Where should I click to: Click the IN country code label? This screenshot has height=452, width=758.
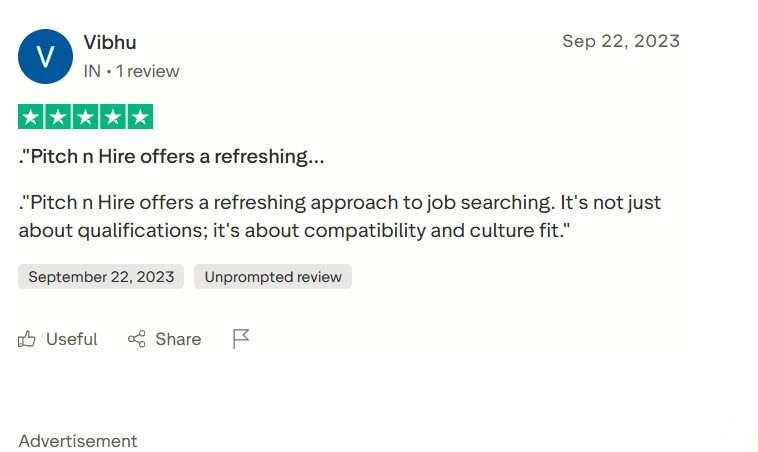coord(92,71)
